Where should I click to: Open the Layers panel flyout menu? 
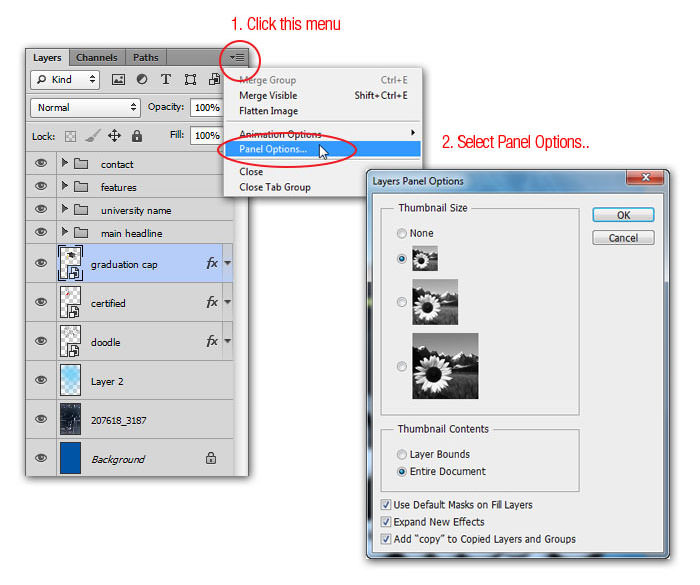(237, 58)
